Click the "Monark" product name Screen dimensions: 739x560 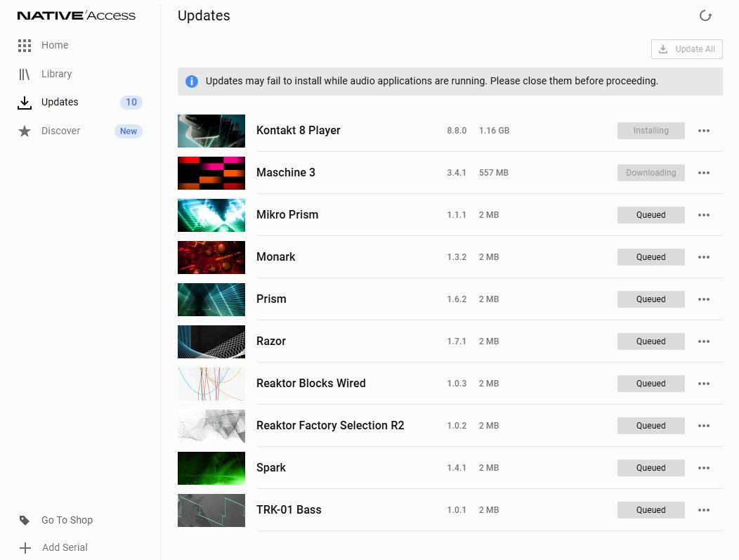click(275, 257)
